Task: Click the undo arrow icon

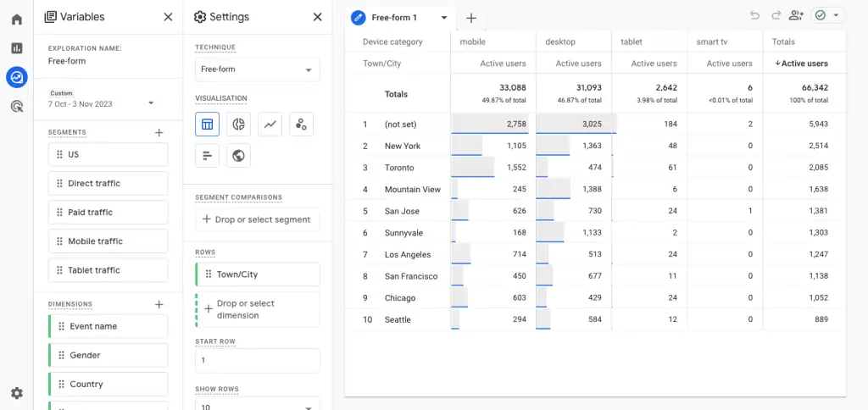Action: [x=754, y=15]
